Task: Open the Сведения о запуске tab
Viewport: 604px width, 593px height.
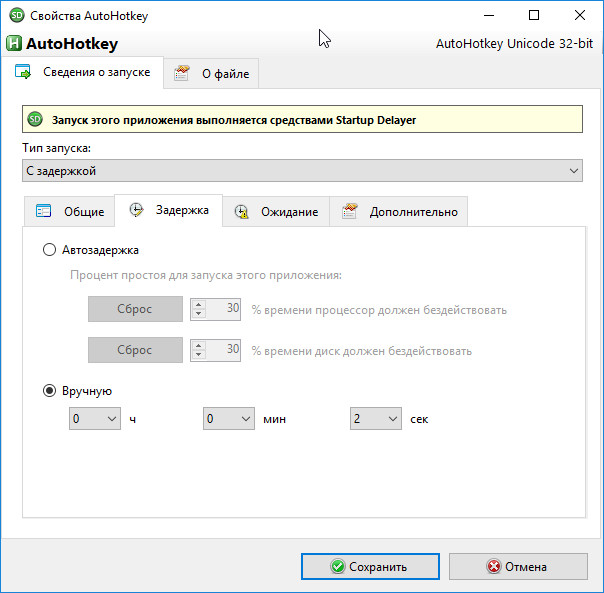Action: click(x=82, y=72)
